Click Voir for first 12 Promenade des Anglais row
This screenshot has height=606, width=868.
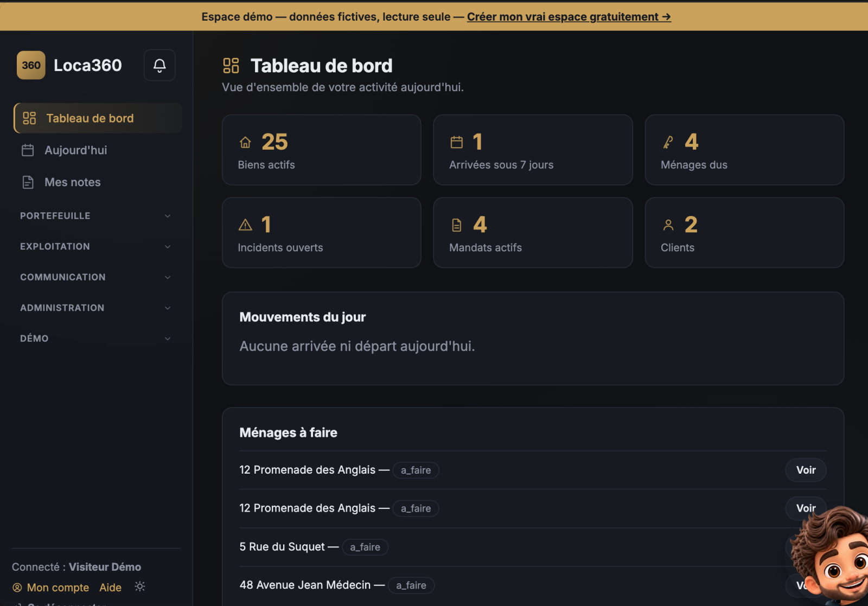pos(806,470)
